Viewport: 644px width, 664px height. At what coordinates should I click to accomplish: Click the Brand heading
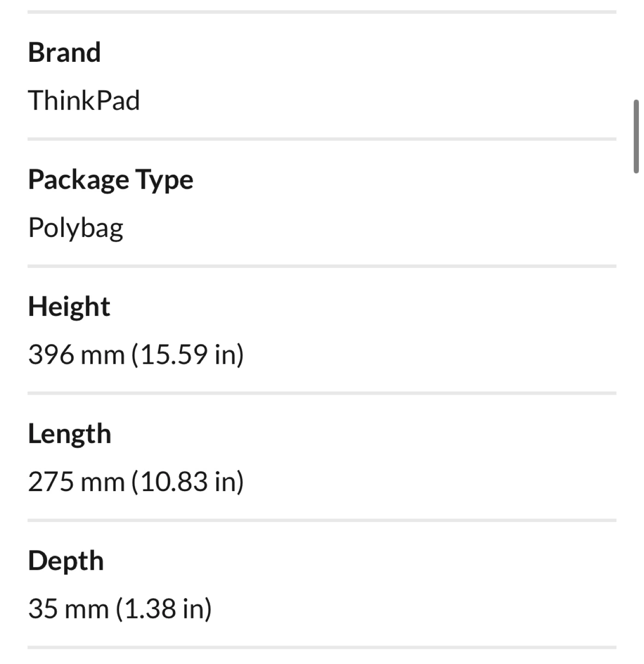[64, 52]
